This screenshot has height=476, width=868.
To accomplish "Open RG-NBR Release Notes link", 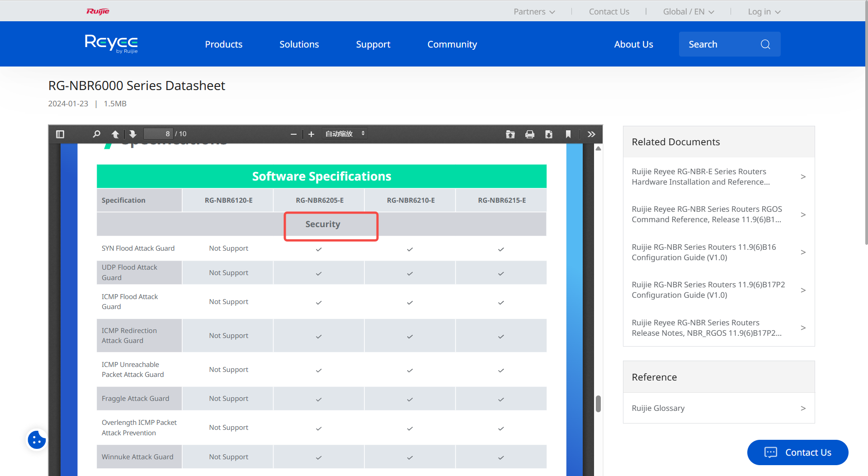I will [x=707, y=328].
